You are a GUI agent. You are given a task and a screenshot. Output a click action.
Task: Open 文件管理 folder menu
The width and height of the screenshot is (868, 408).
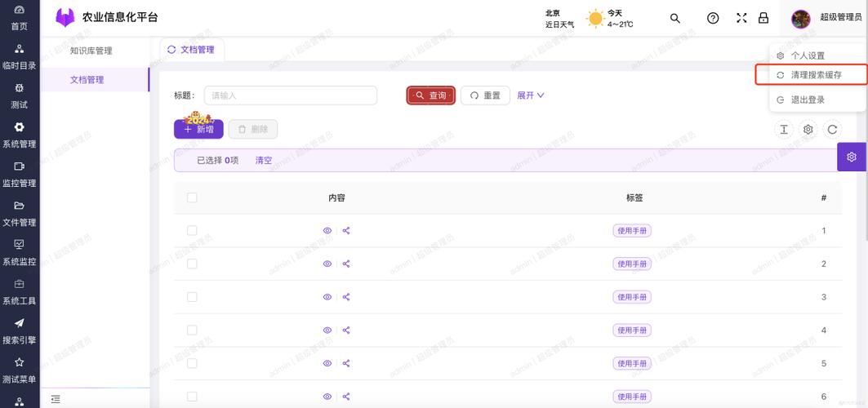tap(20, 215)
